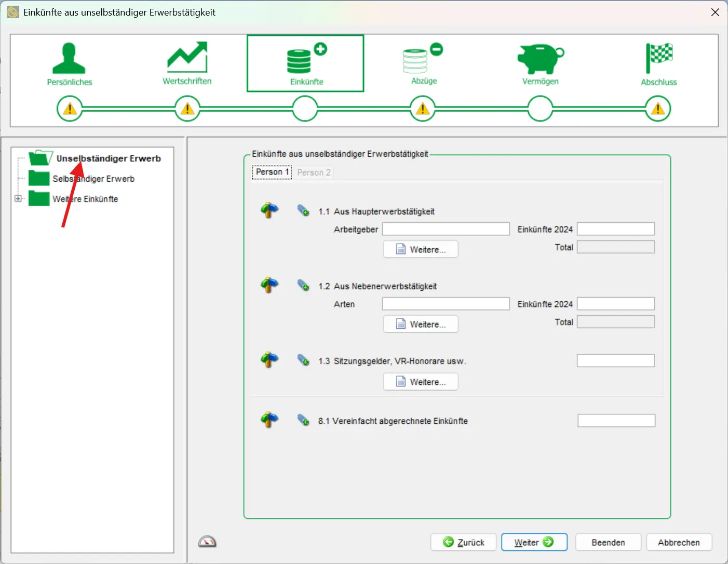The image size is (728, 564).
Task: Click the gauge icon at bottom left
Action: pos(207,542)
